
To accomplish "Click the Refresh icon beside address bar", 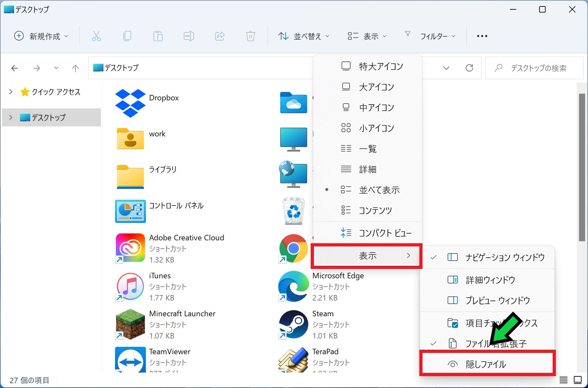I will point(469,68).
